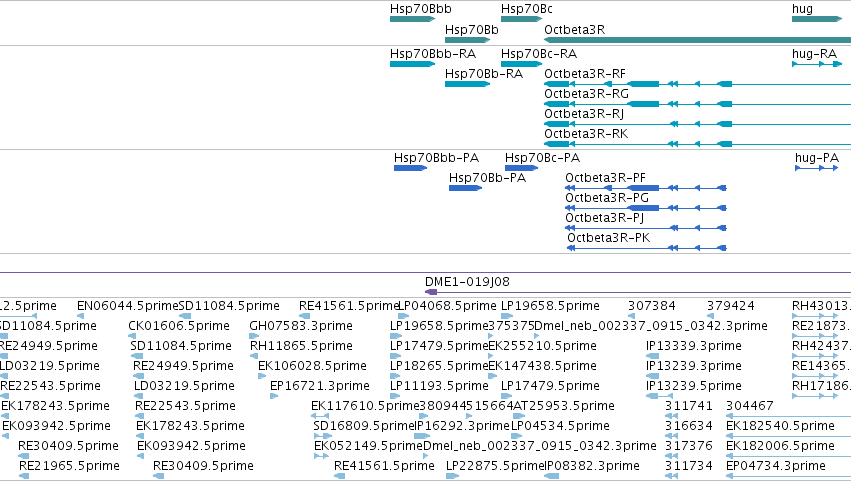Select transcript Hsp70Bbb-RA
Image resolution: width=851 pixels, height=481 pixels.
click(412, 64)
